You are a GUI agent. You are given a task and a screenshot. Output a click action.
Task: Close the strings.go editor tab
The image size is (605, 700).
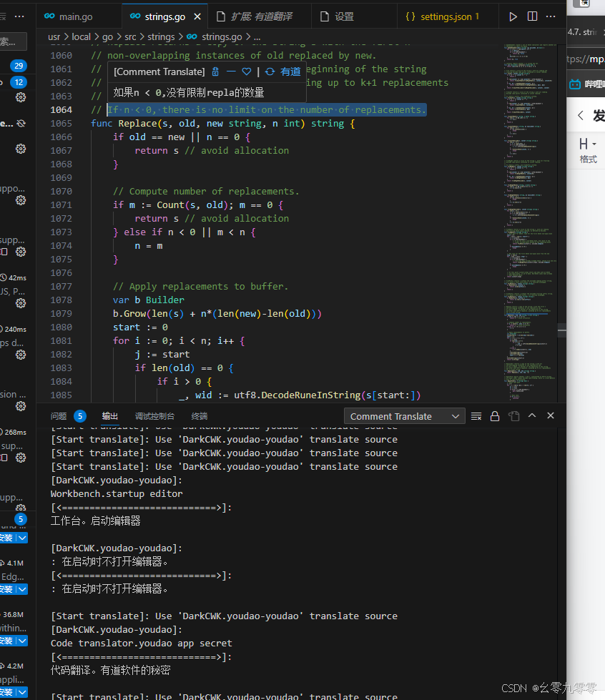pyautogui.click(x=197, y=16)
